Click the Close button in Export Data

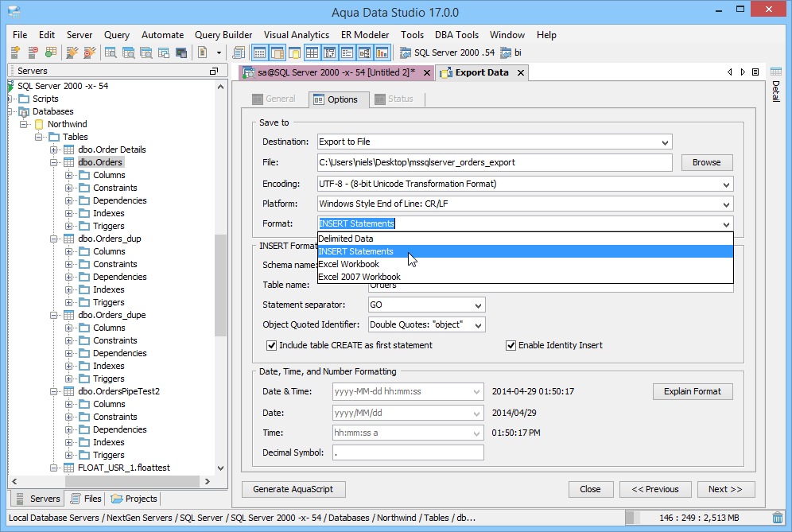[x=591, y=489]
